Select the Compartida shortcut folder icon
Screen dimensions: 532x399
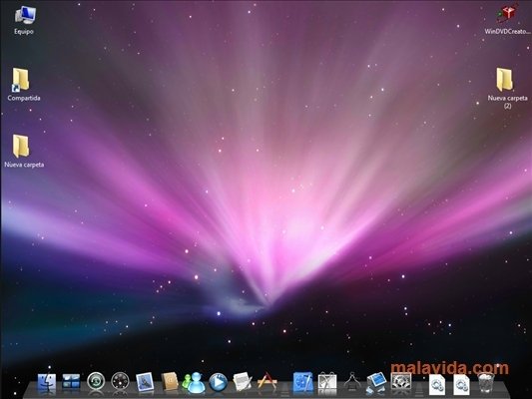click(21, 80)
